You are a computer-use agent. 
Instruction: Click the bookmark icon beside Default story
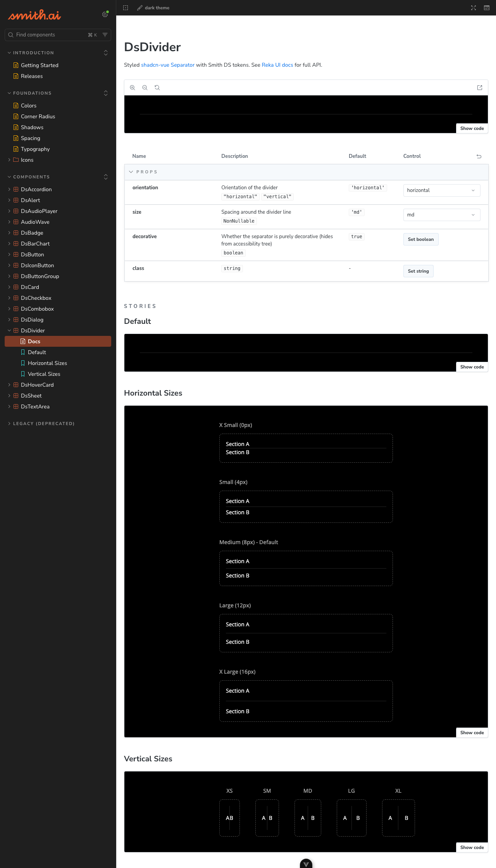[x=23, y=352]
